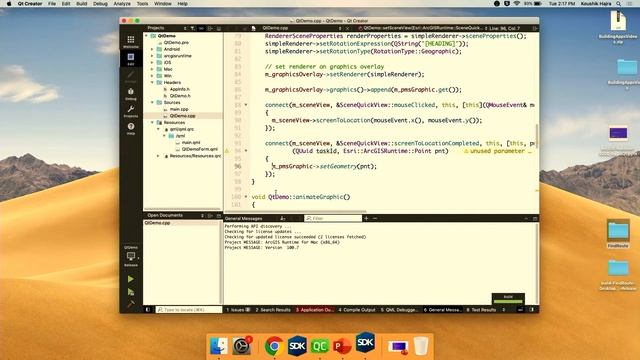Expand the arcgisruntime folder
Viewport: 640px width, 360px height.
(153, 56)
